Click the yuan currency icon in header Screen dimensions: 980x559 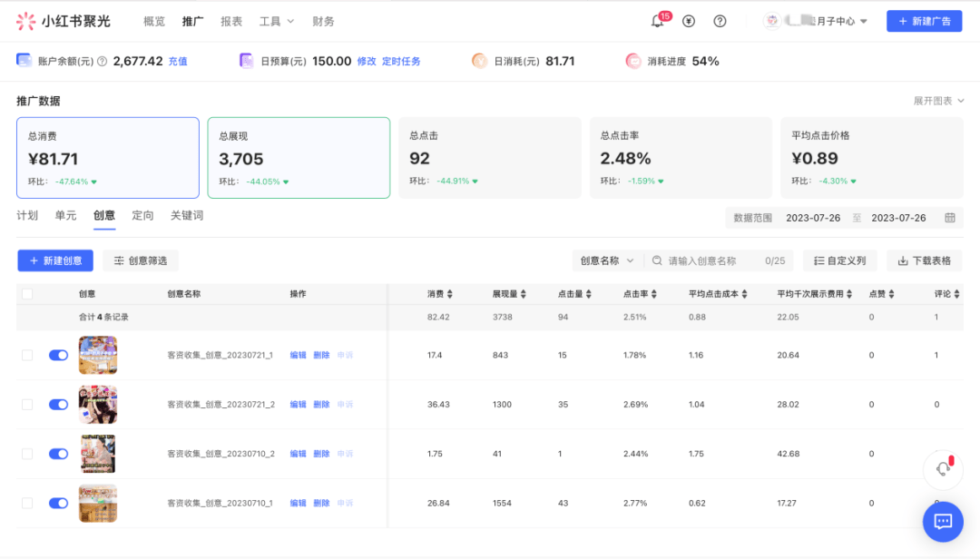pyautogui.click(x=689, y=21)
